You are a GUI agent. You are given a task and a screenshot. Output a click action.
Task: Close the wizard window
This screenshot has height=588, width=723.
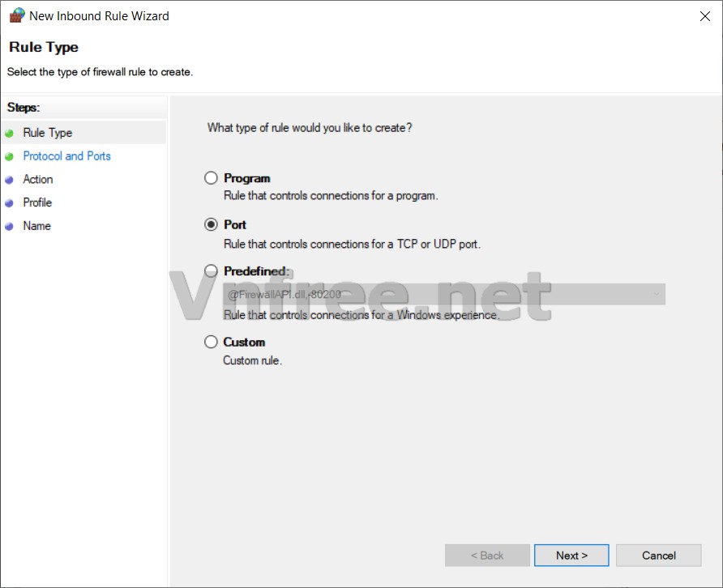(x=704, y=16)
